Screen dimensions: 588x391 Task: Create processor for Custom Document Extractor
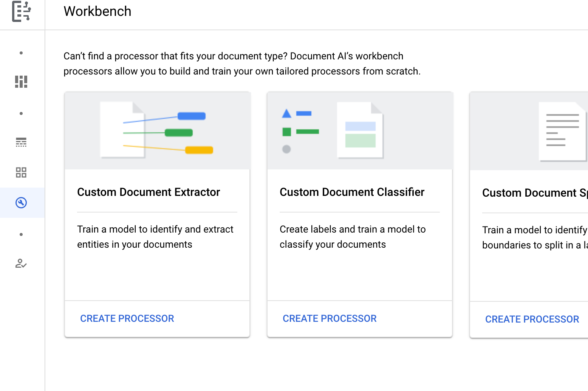click(127, 318)
